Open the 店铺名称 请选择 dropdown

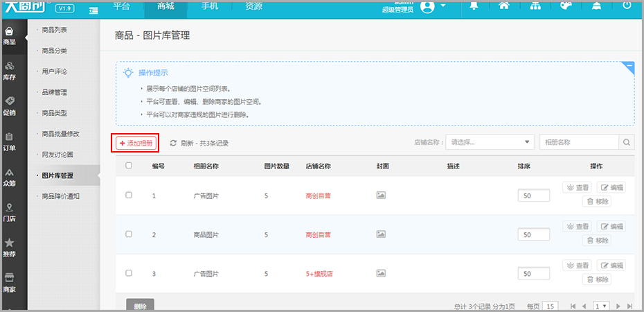pyautogui.click(x=490, y=142)
